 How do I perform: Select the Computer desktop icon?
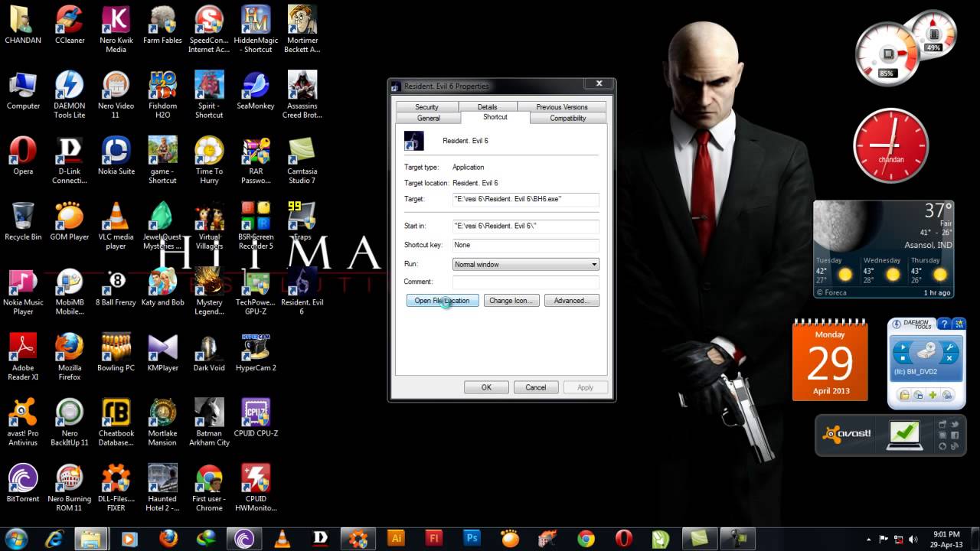23,91
